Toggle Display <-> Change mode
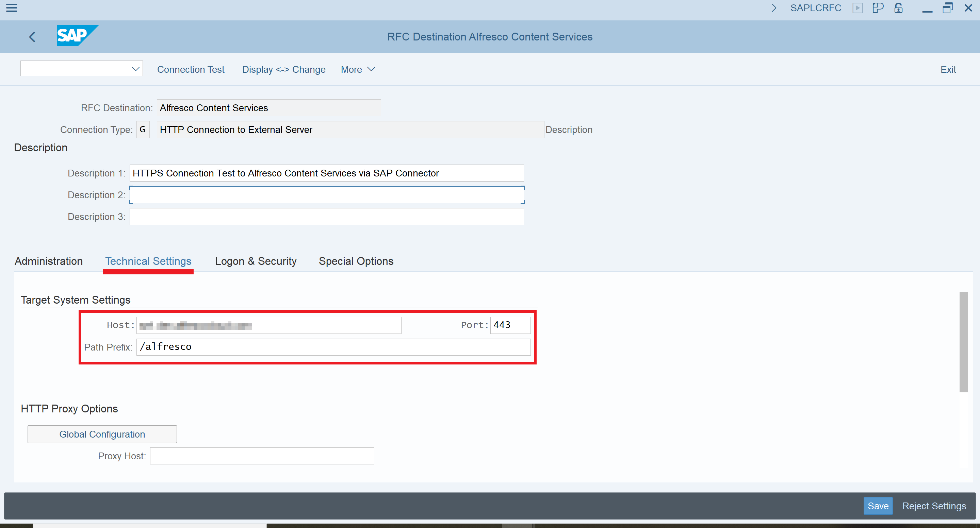 [x=284, y=70]
